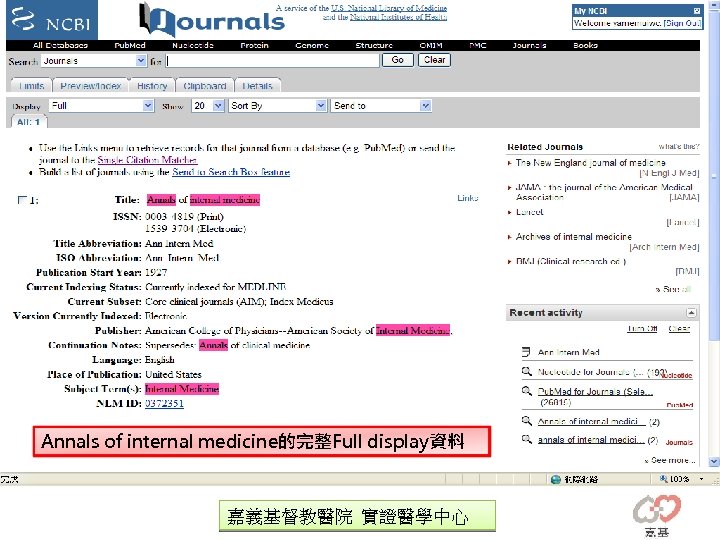Expand the Archives of internal medicine entry
Image resolution: width=720 pixels, height=540 pixels.
pyautogui.click(x=509, y=237)
